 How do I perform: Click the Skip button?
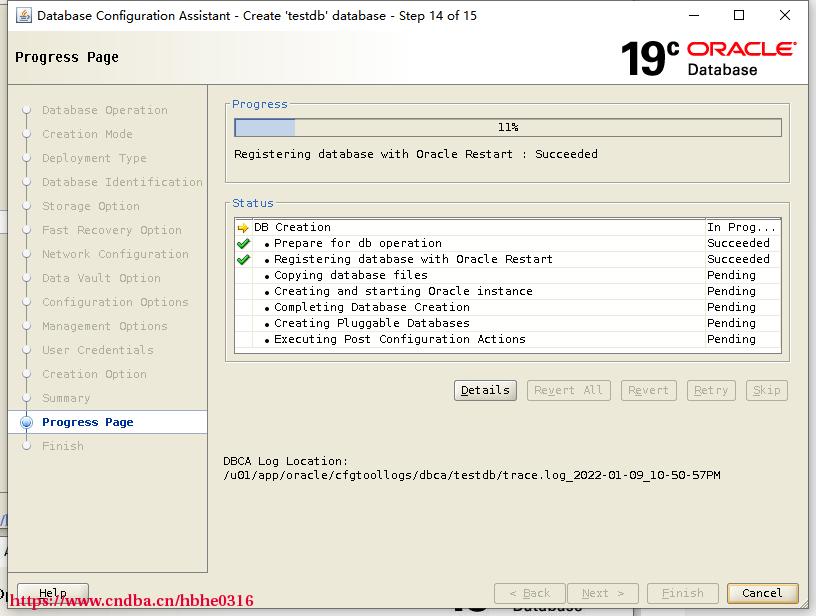[x=767, y=390]
